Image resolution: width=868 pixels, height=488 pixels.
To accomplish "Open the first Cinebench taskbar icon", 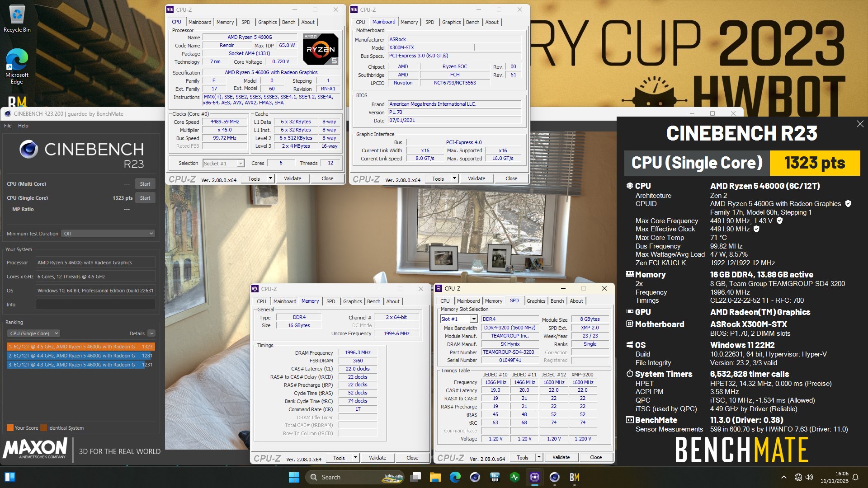I will click(x=475, y=477).
